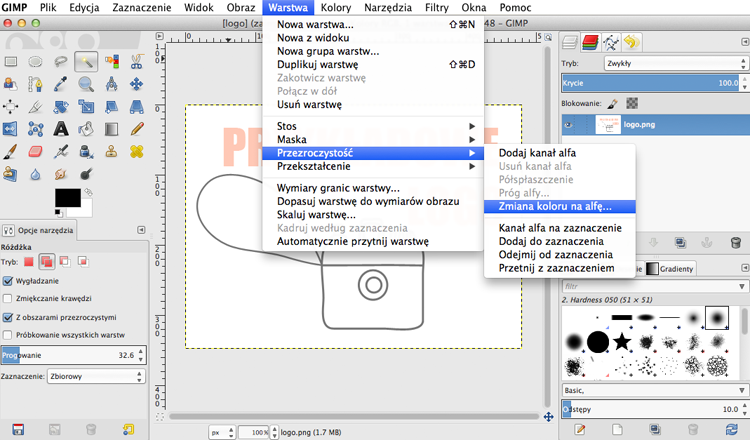The height and width of the screenshot is (440, 750).
Task: Select the Eraser tool
Action: point(35,152)
